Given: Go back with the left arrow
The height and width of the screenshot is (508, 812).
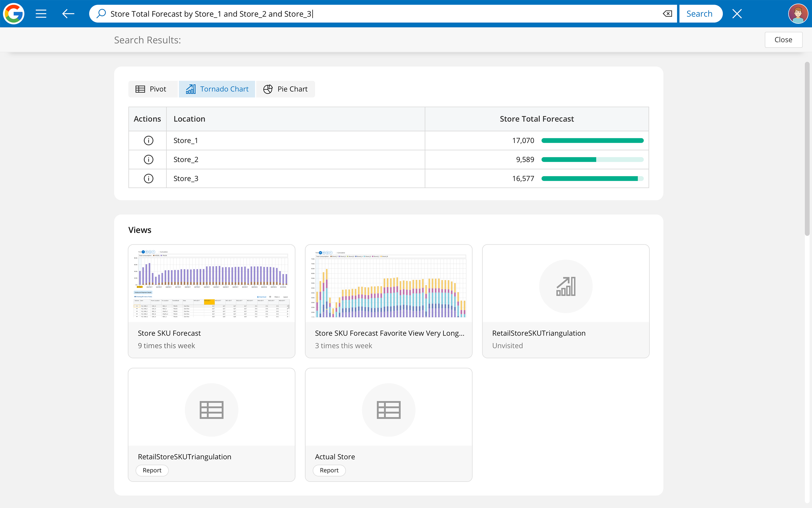Looking at the screenshot, I should point(68,14).
